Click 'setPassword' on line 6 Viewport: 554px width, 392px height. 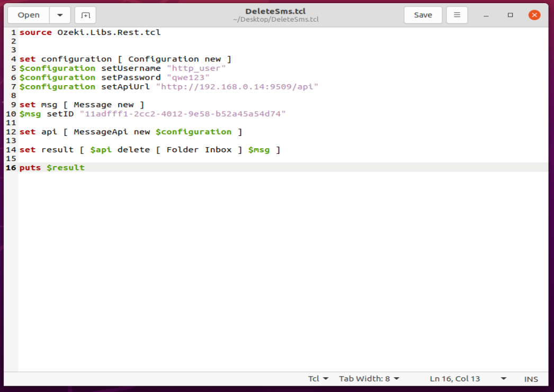131,77
